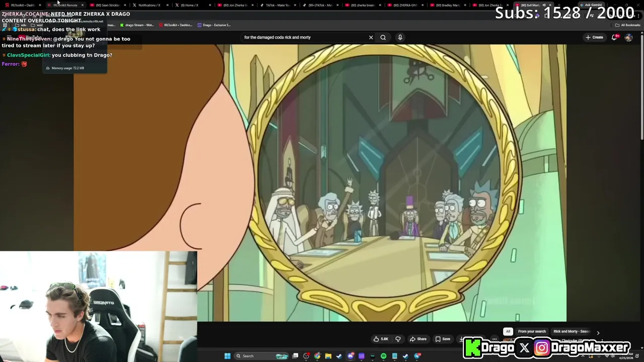This screenshot has height=362, width=644.
Task: Open the YouTube account avatar menu
Action: click(628, 37)
